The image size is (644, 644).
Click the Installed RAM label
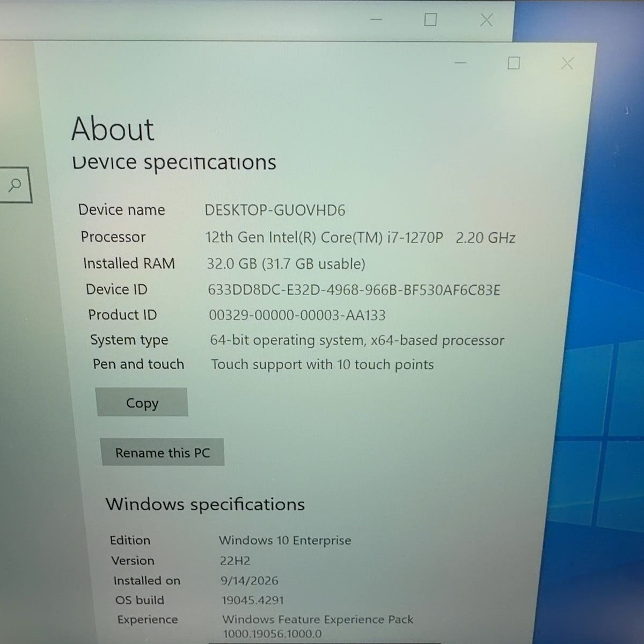pos(129,264)
